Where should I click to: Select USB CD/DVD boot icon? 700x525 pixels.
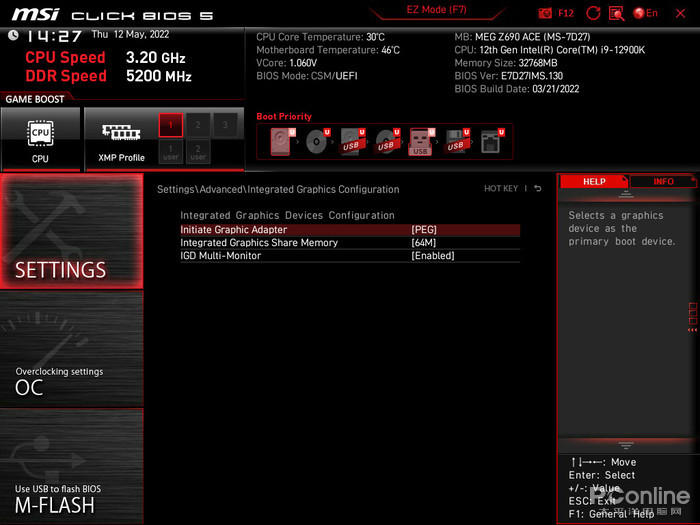click(x=387, y=142)
